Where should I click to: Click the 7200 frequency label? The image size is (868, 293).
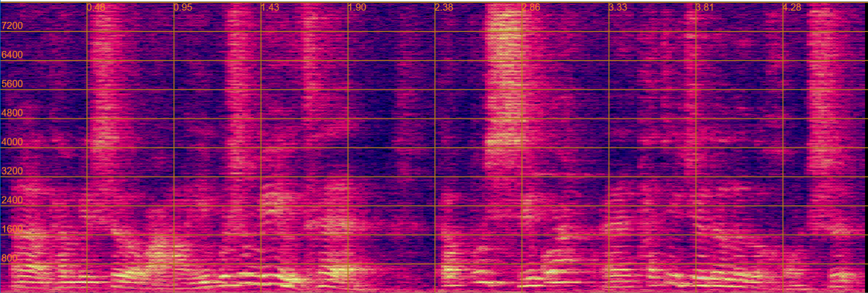coord(12,26)
